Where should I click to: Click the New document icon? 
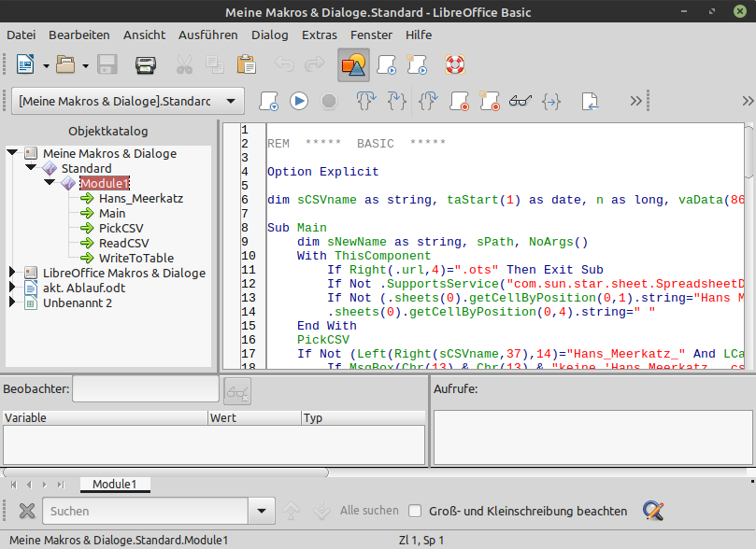pyautogui.click(x=25, y=64)
